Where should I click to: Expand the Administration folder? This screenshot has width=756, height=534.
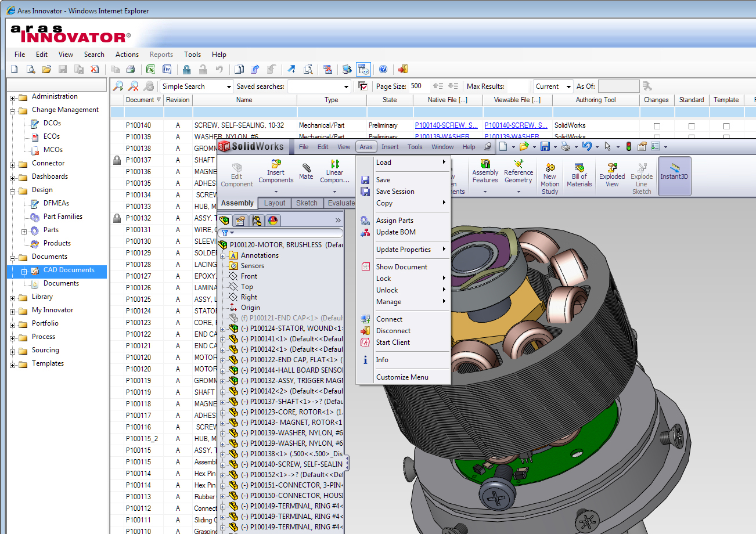[x=13, y=98]
